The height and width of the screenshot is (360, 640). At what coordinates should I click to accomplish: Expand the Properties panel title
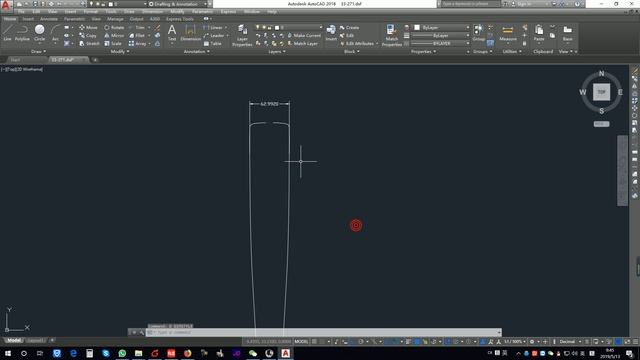423,51
